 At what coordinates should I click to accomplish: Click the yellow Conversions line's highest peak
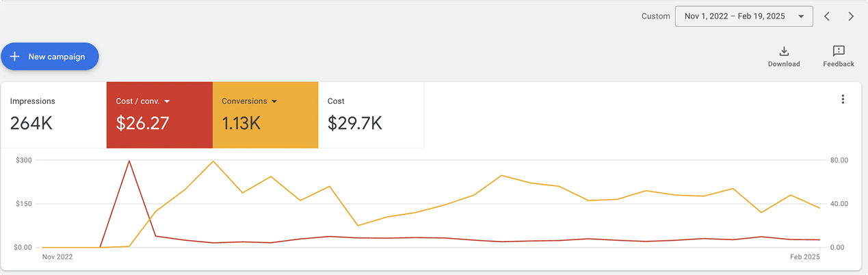[213, 161]
